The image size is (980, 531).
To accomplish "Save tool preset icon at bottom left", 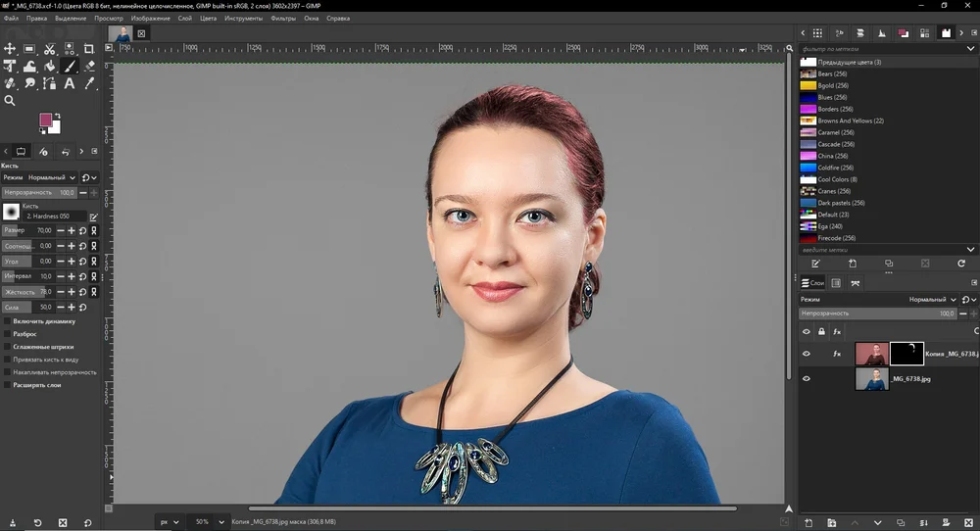I will tap(13, 522).
